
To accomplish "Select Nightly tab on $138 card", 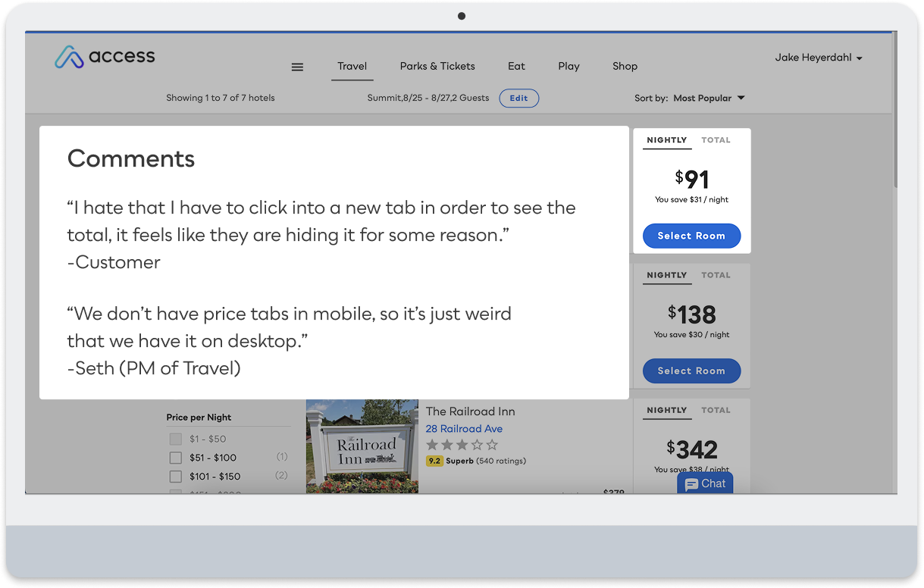I will pos(667,275).
